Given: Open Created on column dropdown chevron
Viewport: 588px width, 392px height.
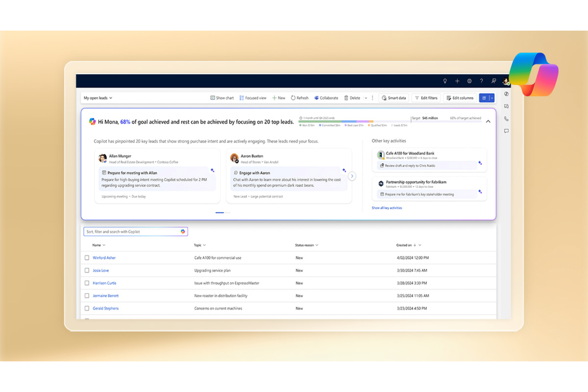Looking at the screenshot, I should [x=420, y=245].
